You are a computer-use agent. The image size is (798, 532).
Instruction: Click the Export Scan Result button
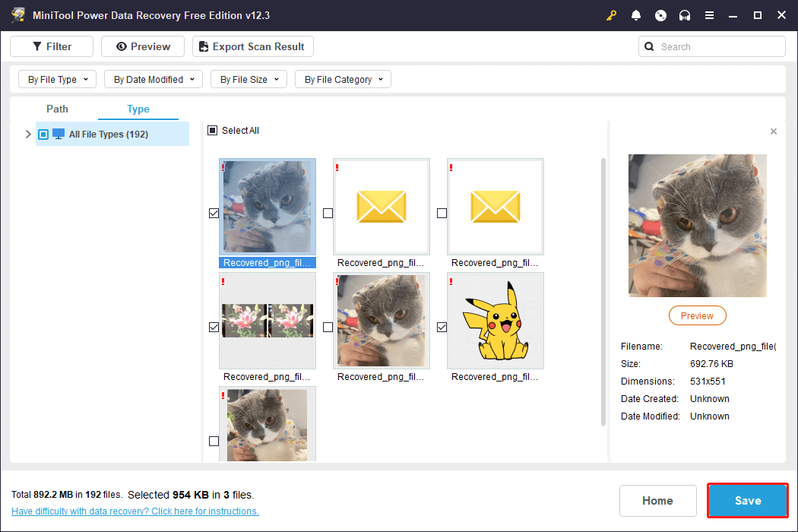[252, 46]
